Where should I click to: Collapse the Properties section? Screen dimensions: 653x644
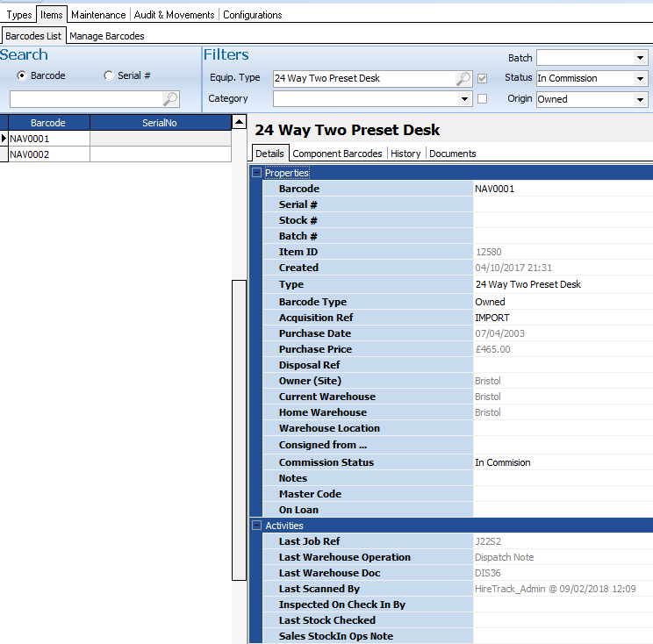pyautogui.click(x=256, y=173)
